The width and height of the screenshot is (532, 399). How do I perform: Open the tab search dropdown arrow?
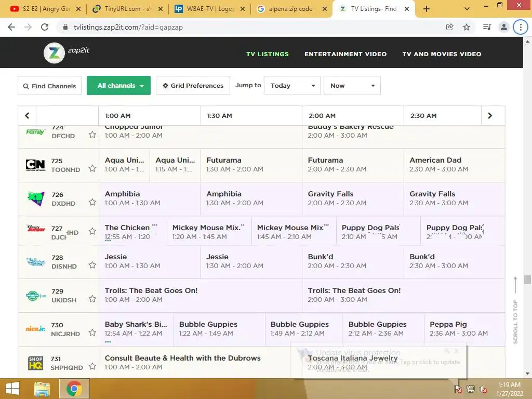(467, 9)
